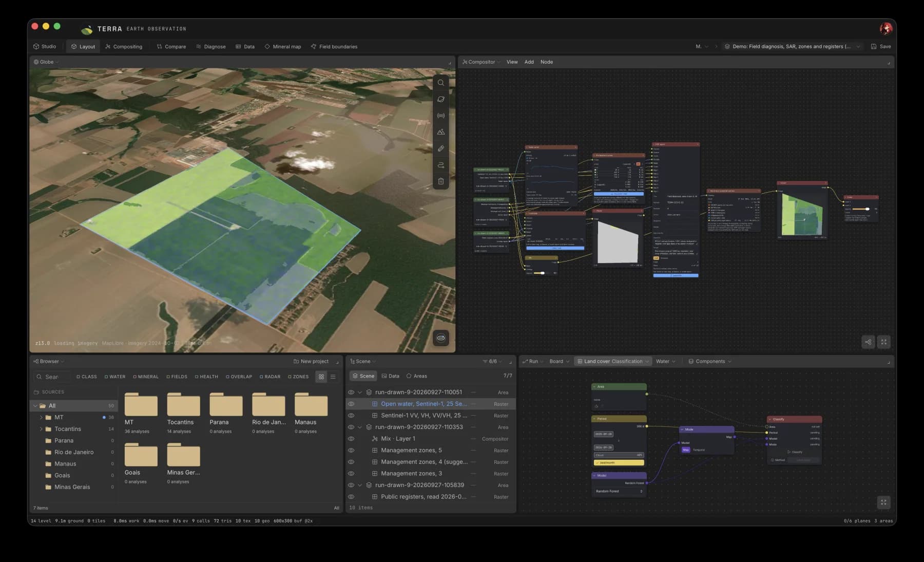Open the search tool on the globe
This screenshot has width=924, height=562.
point(441,83)
